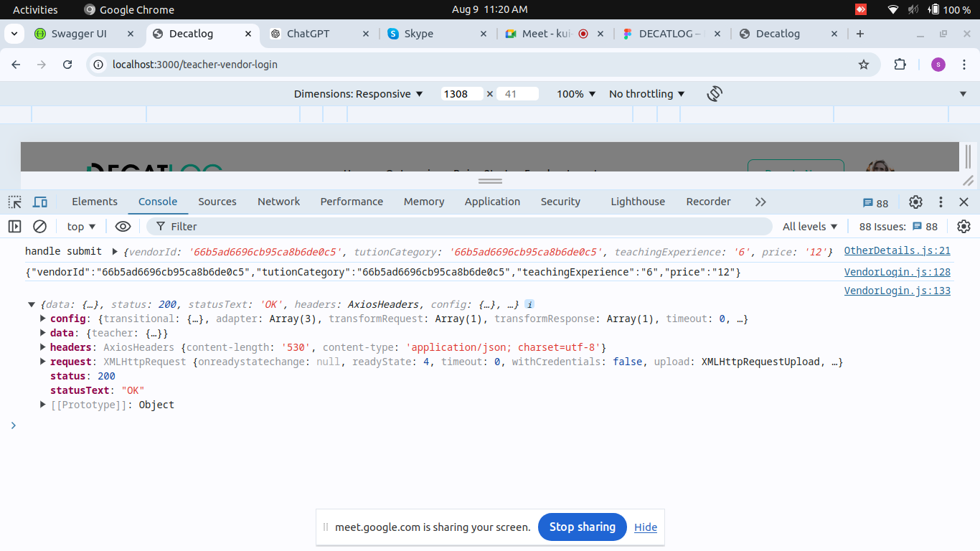Image resolution: width=980 pixels, height=551 pixels.
Task: Reload the page
Action: pos(67,65)
